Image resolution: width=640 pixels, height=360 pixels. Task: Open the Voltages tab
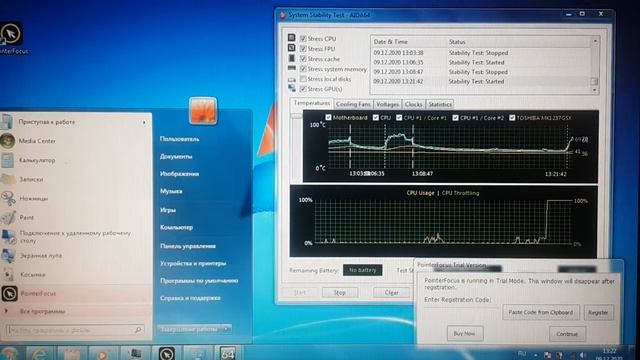click(388, 104)
